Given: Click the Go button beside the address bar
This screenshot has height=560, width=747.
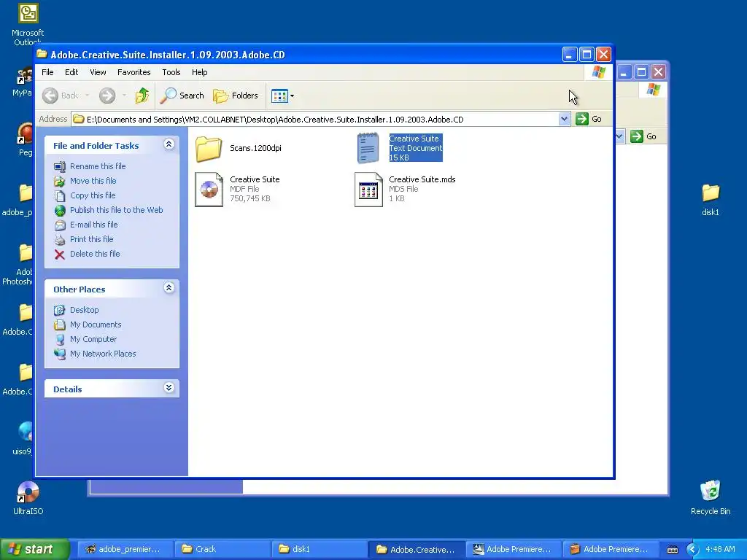Looking at the screenshot, I should coord(589,119).
